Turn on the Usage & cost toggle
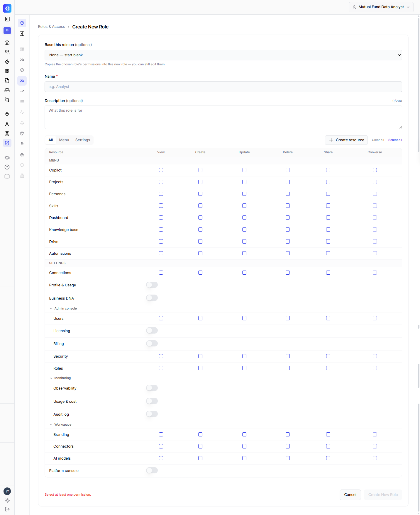Screen dimensions: 420x515 tap(152, 401)
